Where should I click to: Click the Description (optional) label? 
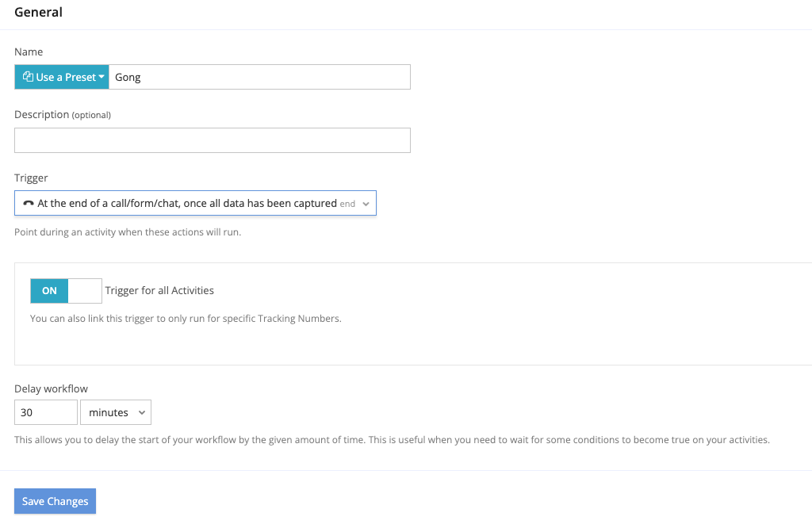tap(63, 114)
